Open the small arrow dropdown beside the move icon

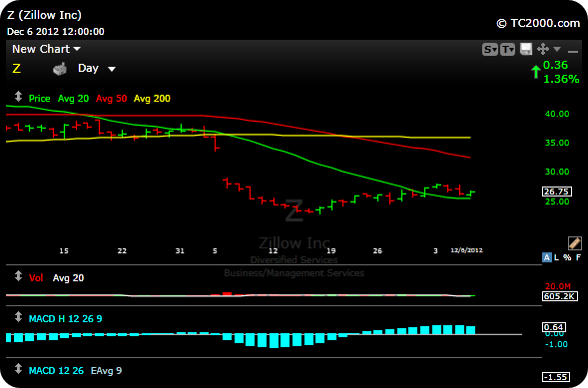point(557,49)
